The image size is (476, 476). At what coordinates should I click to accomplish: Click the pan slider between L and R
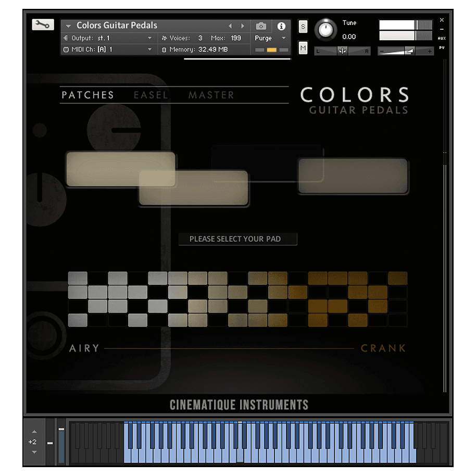(342, 51)
